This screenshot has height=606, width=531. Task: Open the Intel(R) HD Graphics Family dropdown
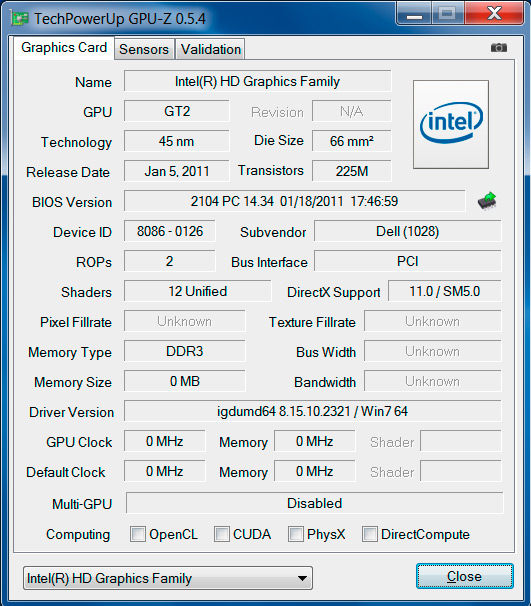168,578
